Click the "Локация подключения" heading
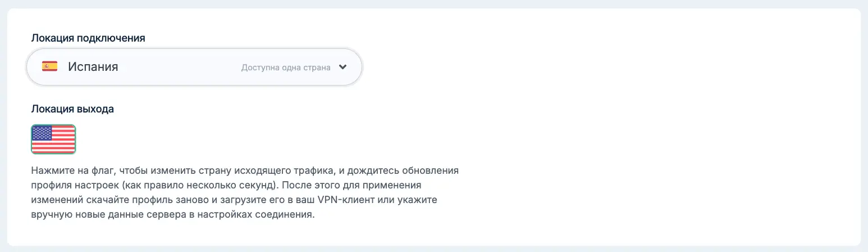Image resolution: width=868 pixels, height=252 pixels. (88, 38)
